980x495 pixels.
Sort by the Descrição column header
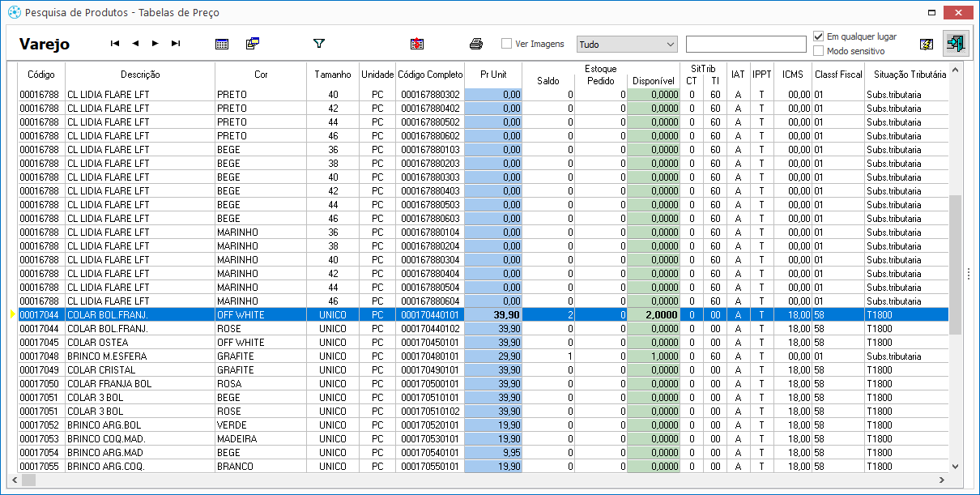pos(140,75)
